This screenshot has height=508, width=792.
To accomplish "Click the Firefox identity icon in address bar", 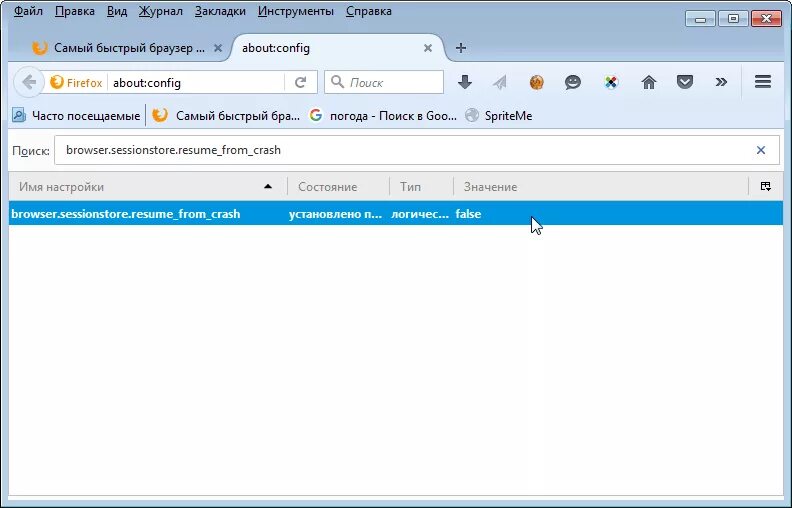I will tap(77, 82).
